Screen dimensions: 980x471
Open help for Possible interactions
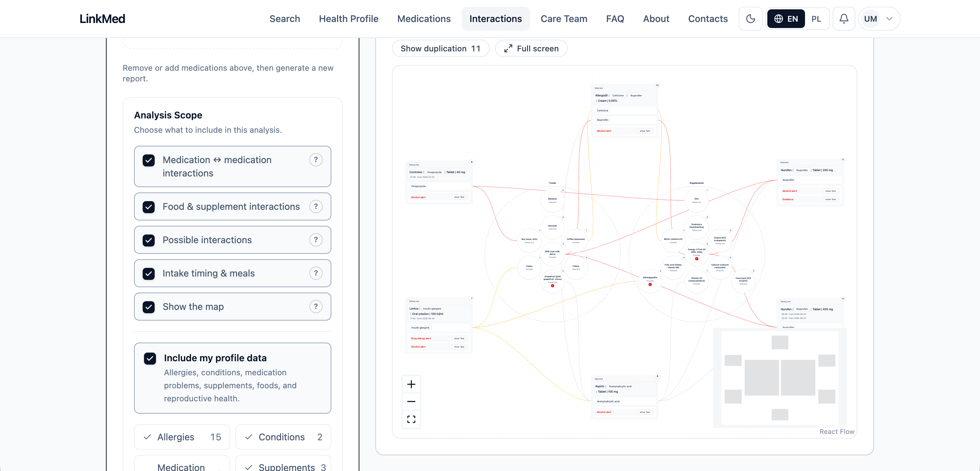point(316,240)
